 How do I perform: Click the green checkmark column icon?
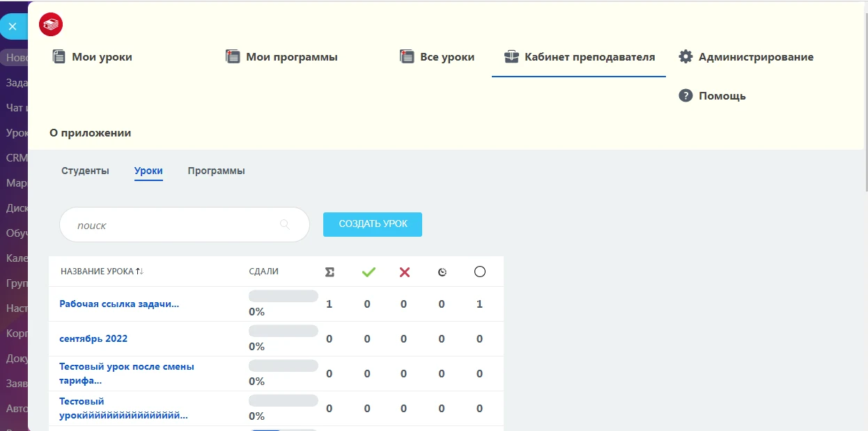369,272
